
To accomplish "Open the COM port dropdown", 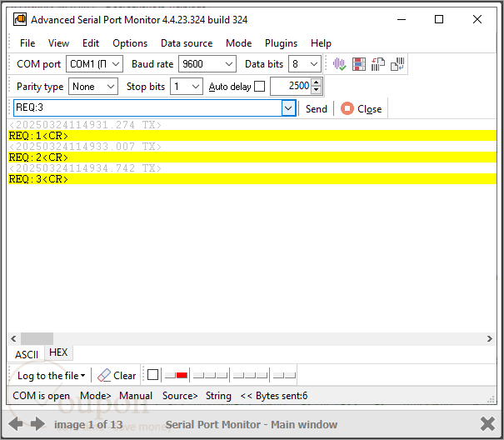I will (x=94, y=63).
